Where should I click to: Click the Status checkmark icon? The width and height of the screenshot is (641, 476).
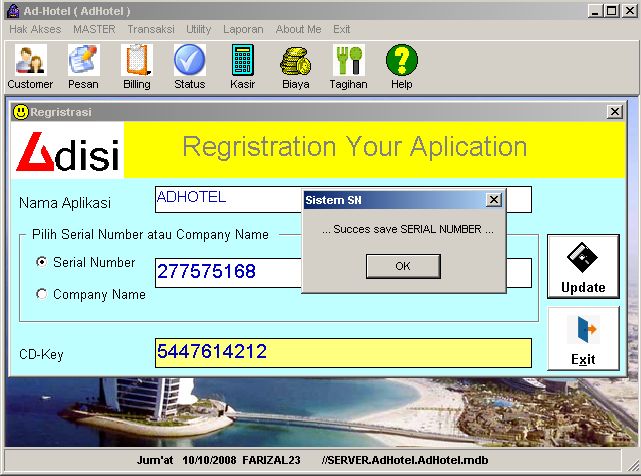tap(189, 61)
